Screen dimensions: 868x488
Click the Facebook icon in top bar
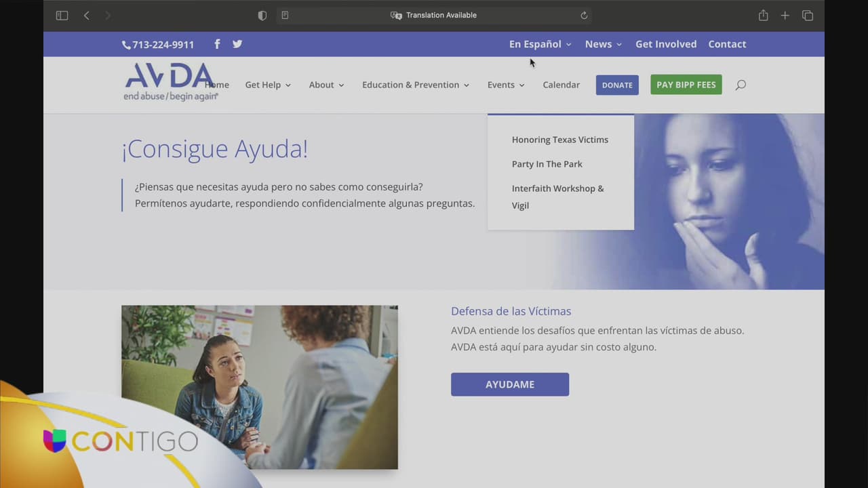click(x=217, y=44)
